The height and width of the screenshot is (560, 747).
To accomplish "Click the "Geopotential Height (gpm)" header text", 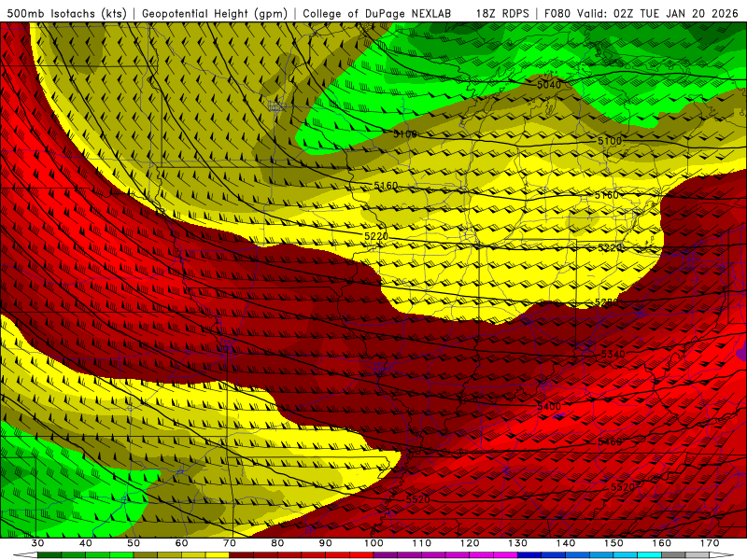I will [x=215, y=13].
